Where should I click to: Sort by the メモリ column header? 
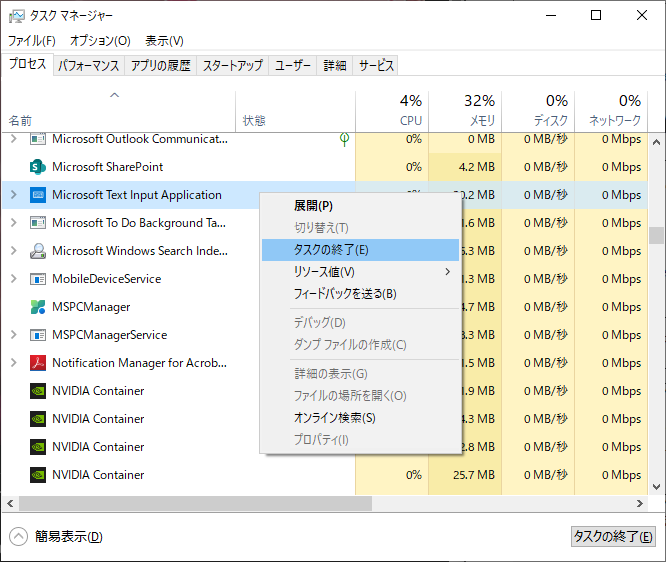465,111
